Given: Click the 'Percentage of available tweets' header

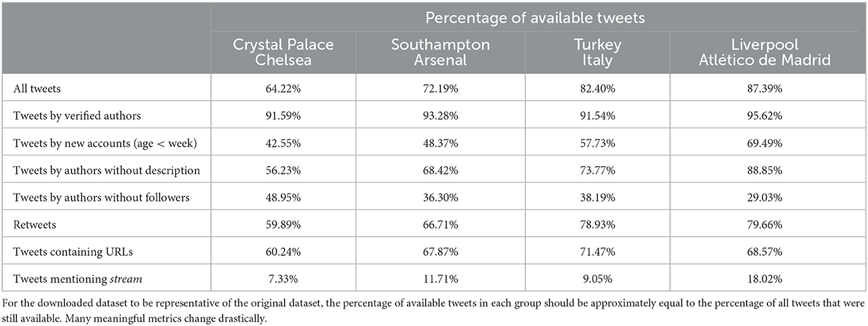Looking at the screenshot, I should point(535,18).
